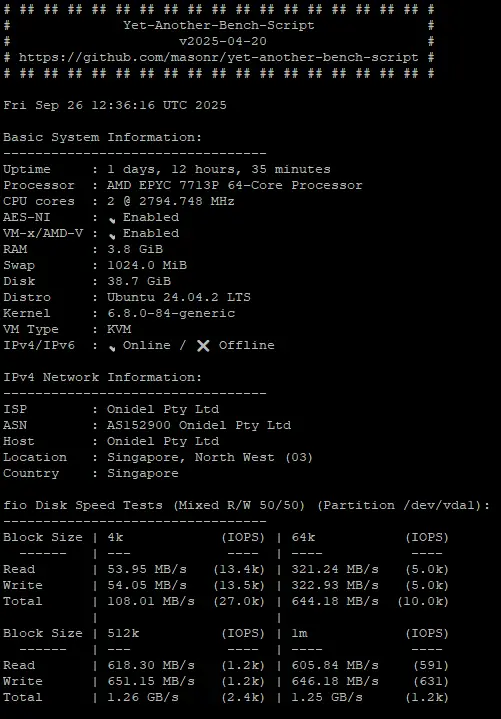Click the 4k total 108.01 MB/s value

[x=151, y=601]
